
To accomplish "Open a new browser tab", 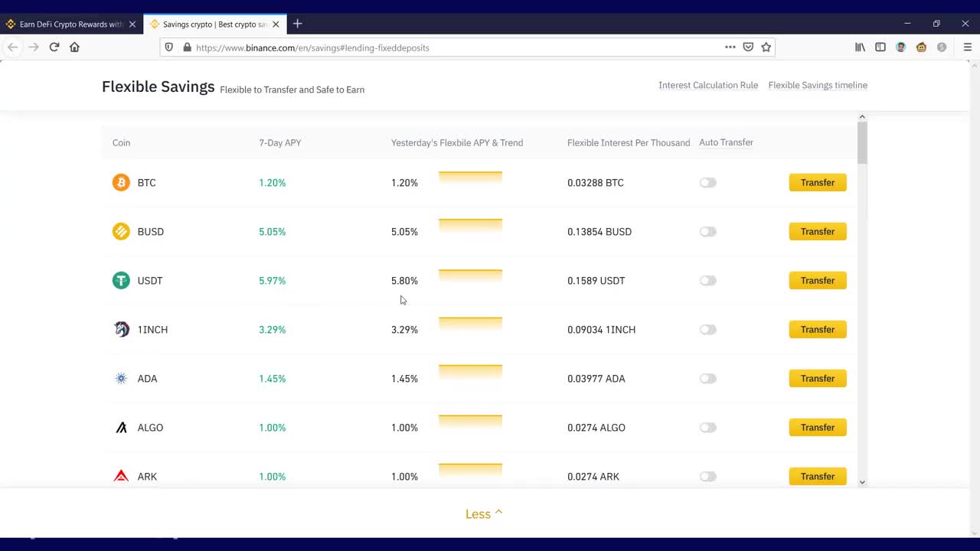I will (298, 24).
